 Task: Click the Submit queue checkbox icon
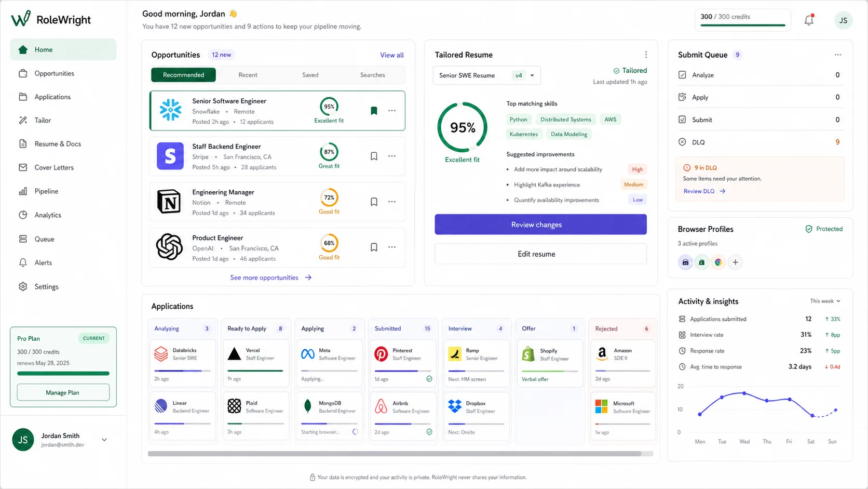[x=682, y=120]
